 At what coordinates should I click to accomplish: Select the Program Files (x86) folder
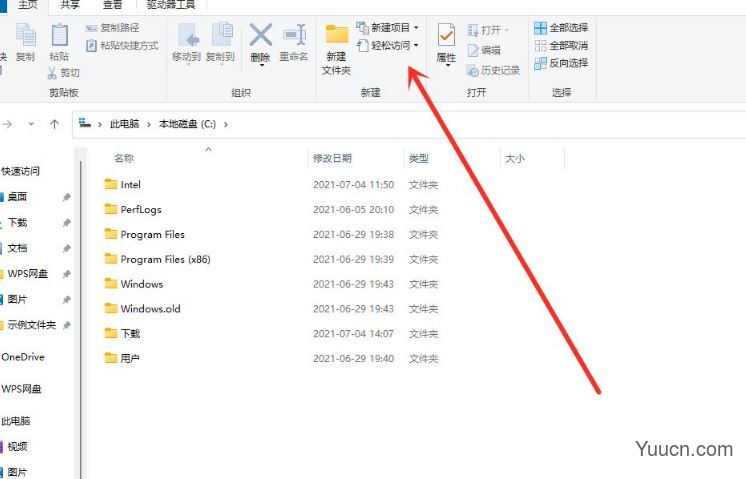point(165,259)
